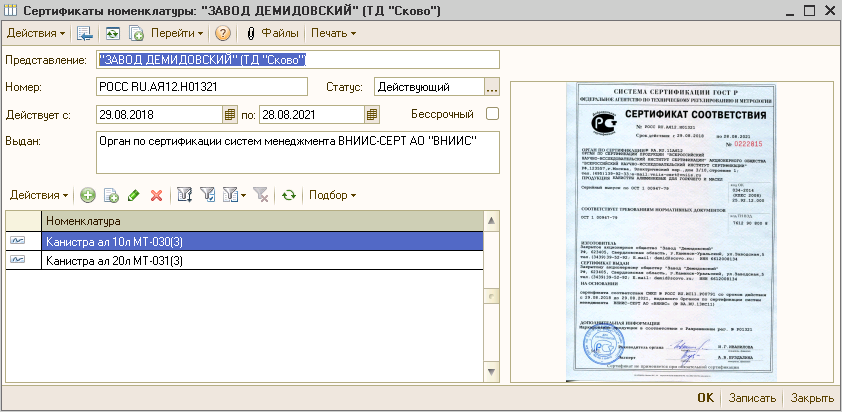Viewport: 842px width, 412px height.
Task: Click the red Delete row icon
Action: pos(156,195)
